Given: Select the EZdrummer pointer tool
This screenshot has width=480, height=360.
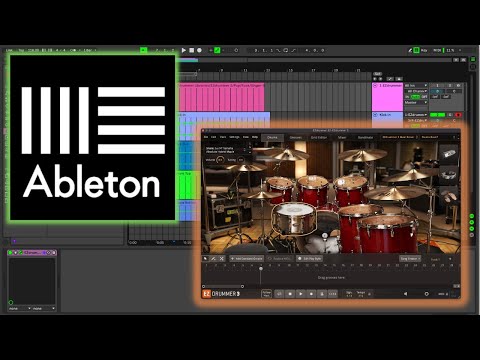Looking at the screenshot, I should pyautogui.click(x=205, y=259).
